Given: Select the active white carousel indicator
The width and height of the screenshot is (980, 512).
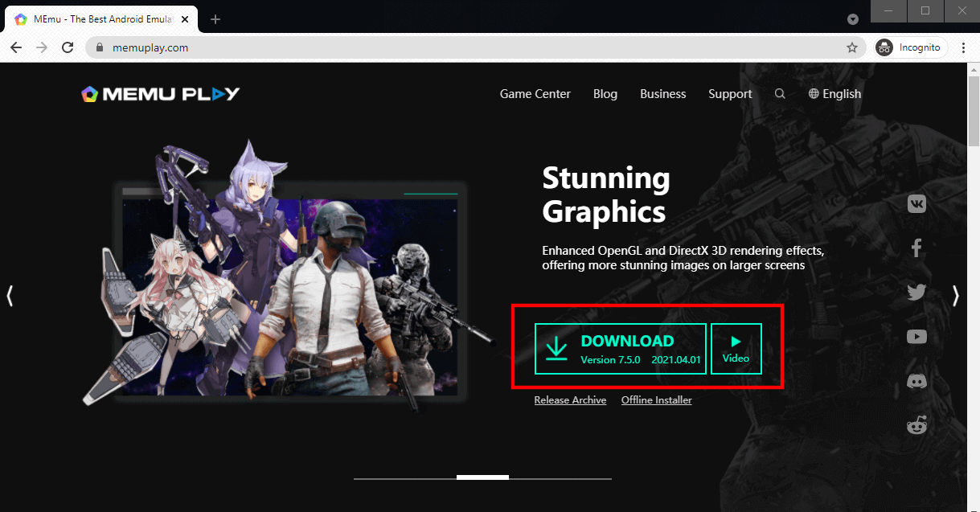Looking at the screenshot, I should tap(482, 477).
